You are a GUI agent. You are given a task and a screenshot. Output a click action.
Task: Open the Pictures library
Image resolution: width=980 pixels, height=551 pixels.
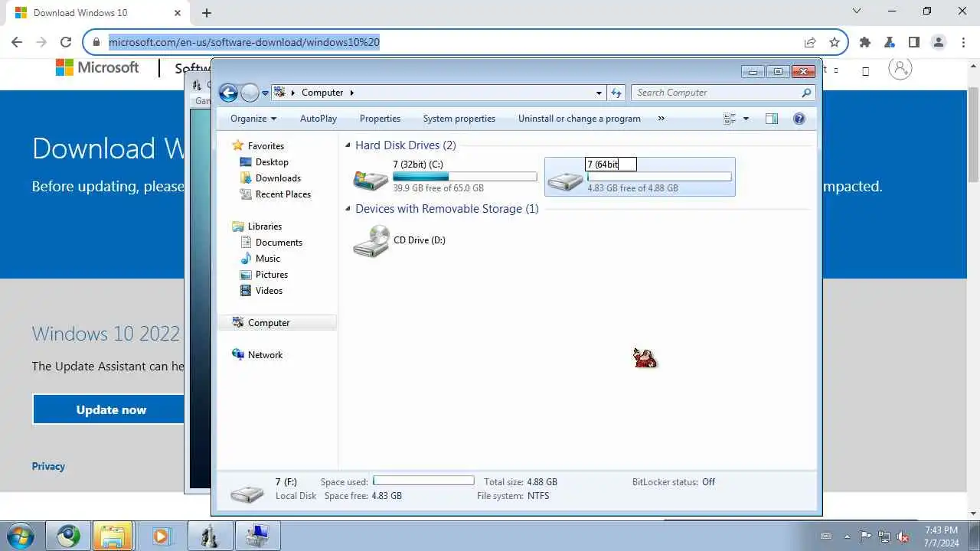272,275
